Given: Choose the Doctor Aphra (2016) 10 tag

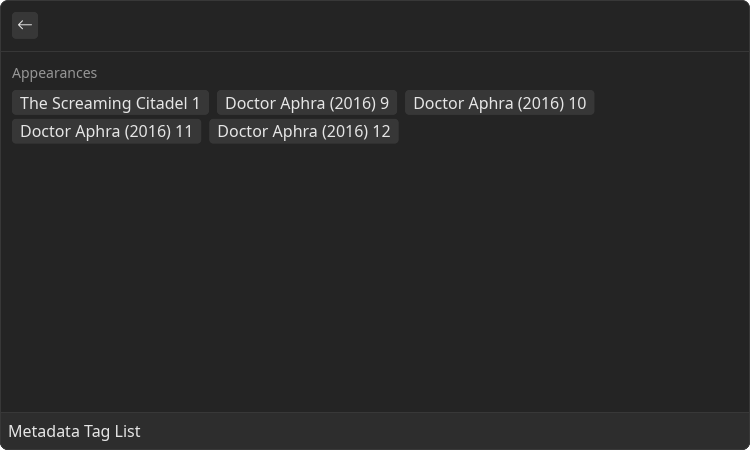Looking at the screenshot, I should tap(499, 103).
